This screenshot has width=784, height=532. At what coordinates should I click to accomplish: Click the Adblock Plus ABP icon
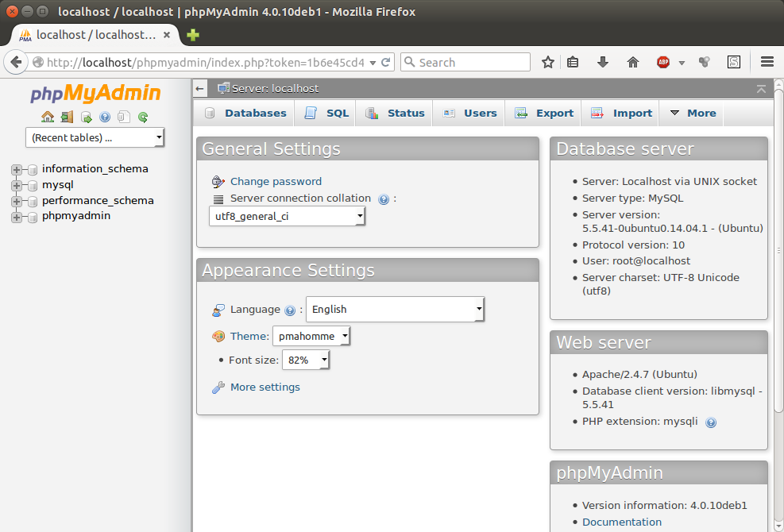[663, 63]
